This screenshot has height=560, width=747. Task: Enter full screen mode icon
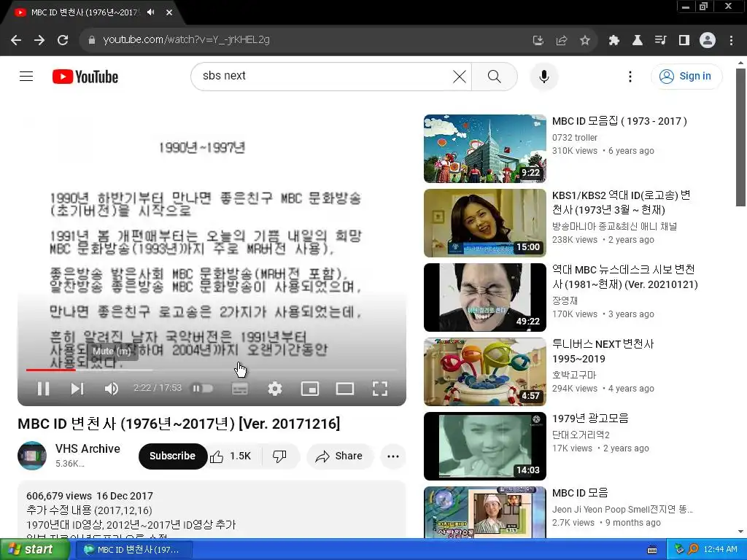(379, 389)
